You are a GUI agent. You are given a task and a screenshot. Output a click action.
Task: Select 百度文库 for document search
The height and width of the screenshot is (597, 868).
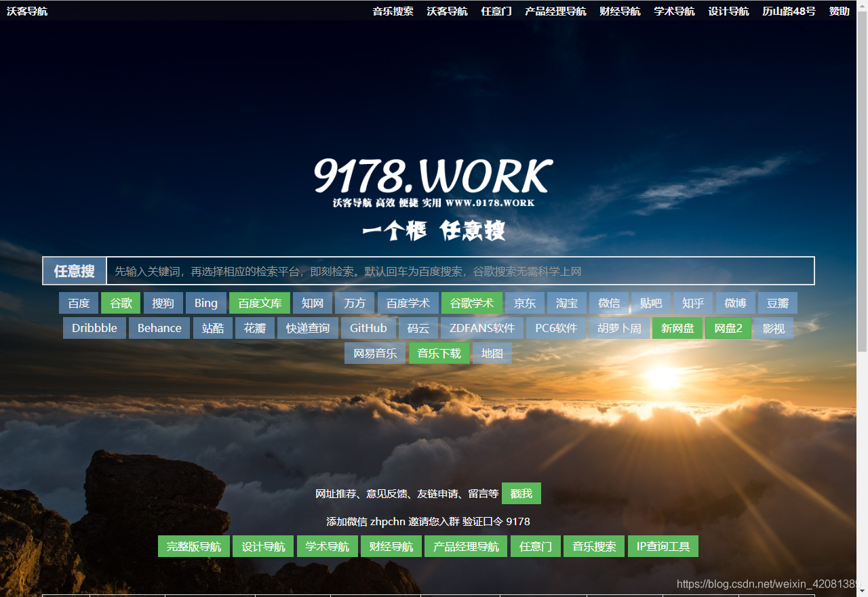coord(260,303)
